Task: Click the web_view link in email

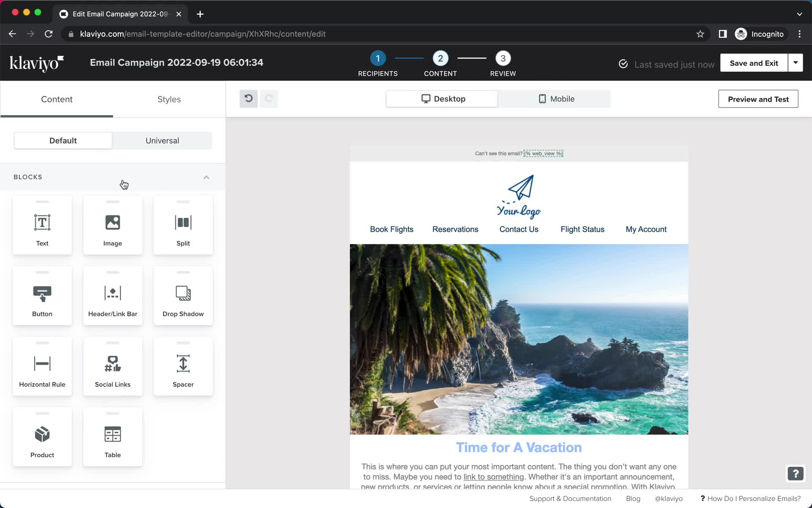Action: (x=543, y=153)
